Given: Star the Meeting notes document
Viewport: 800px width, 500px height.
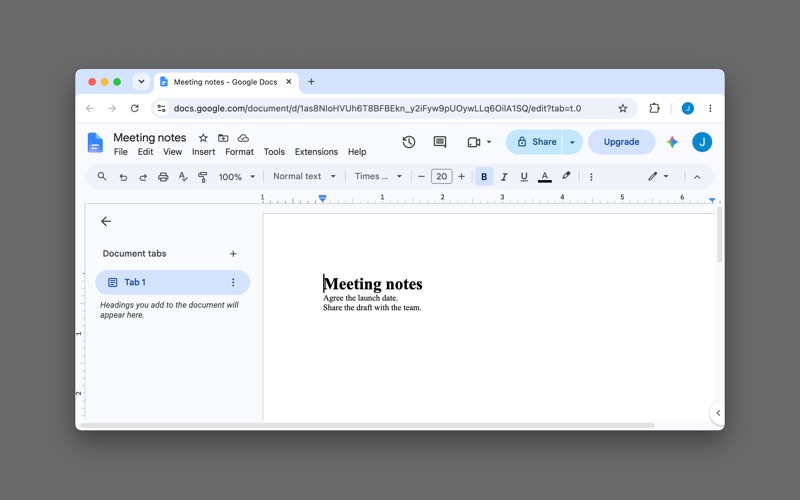Looking at the screenshot, I should 203,138.
